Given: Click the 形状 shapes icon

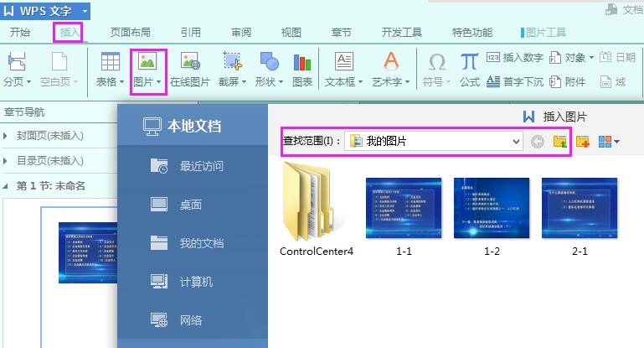Looking at the screenshot, I should [x=270, y=62].
